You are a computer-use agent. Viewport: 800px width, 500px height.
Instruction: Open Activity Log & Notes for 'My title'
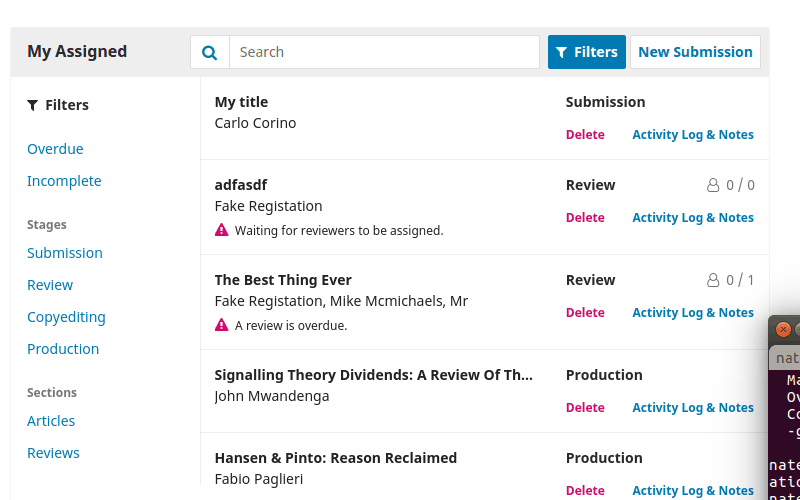(693, 135)
